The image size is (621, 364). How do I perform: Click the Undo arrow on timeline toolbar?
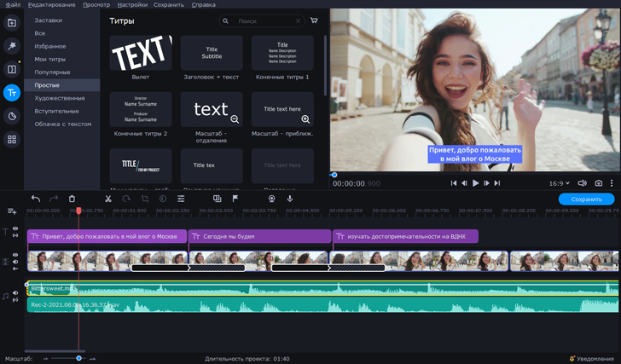coord(36,199)
